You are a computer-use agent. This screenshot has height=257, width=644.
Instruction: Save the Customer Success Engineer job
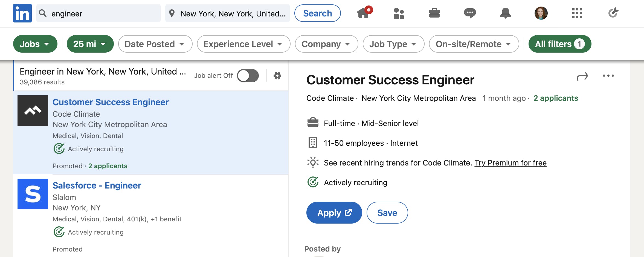(x=387, y=213)
